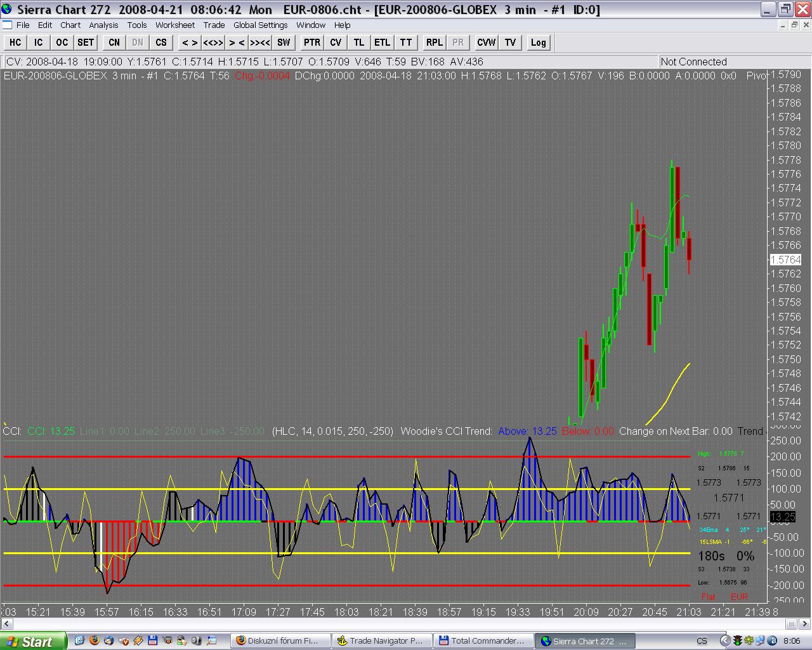Click the OC toolbar button
Screen dimensions: 812x650
62,43
